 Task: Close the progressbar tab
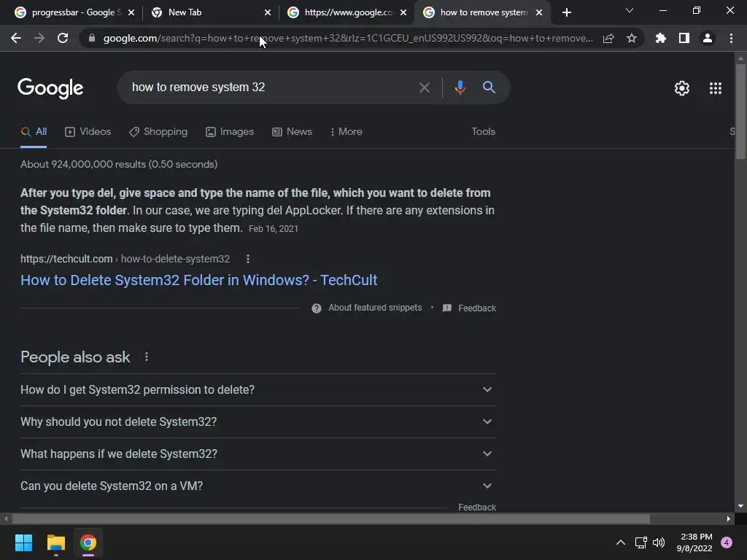(x=131, y=13)
